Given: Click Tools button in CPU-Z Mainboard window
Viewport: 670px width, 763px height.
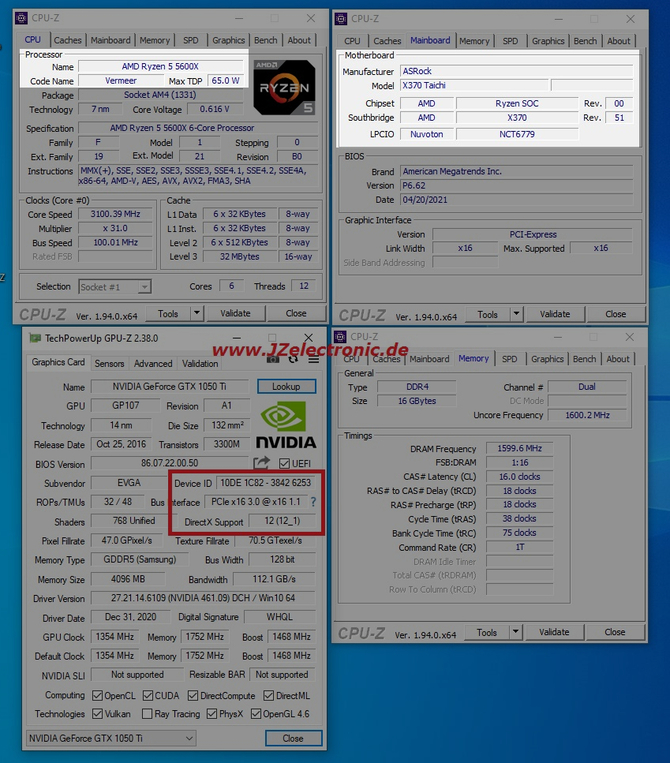Looking at the screenshot, I should (x=488, y=314).
